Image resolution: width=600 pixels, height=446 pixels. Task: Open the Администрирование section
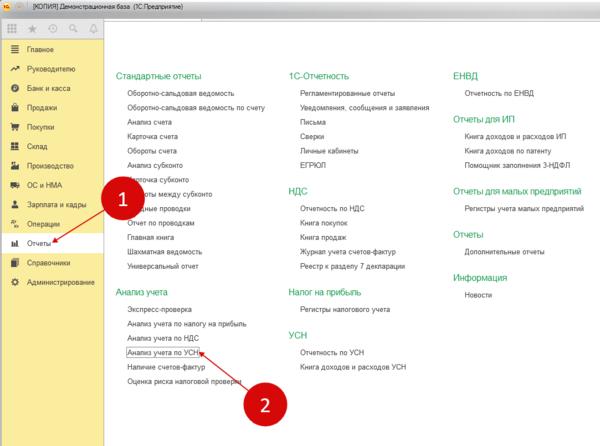(x=60, y=282)
